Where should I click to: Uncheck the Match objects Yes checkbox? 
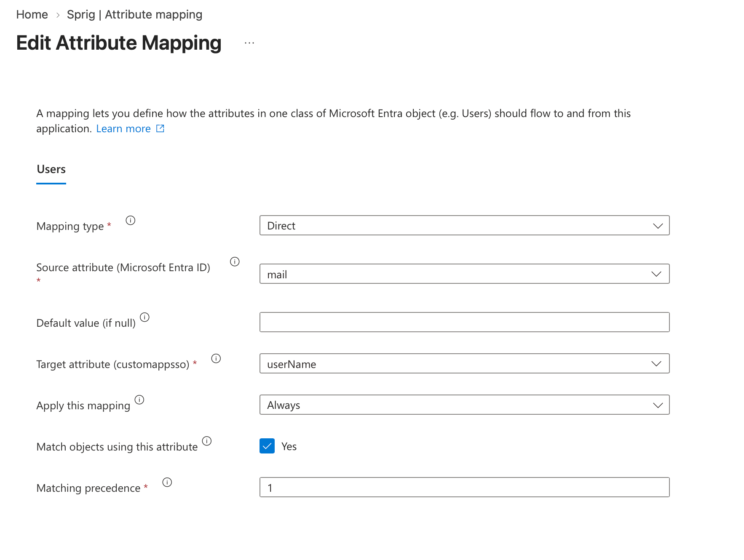tap(267, 446)
